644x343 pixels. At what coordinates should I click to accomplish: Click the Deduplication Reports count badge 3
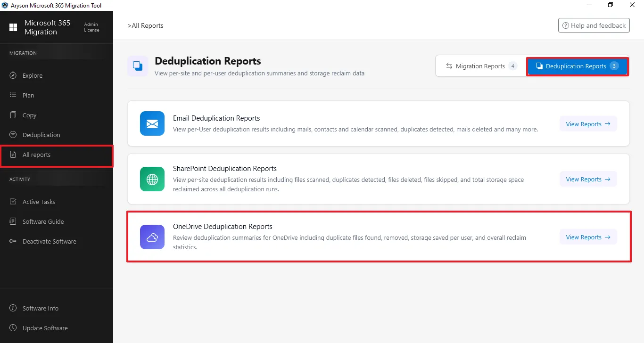(614, 66)
